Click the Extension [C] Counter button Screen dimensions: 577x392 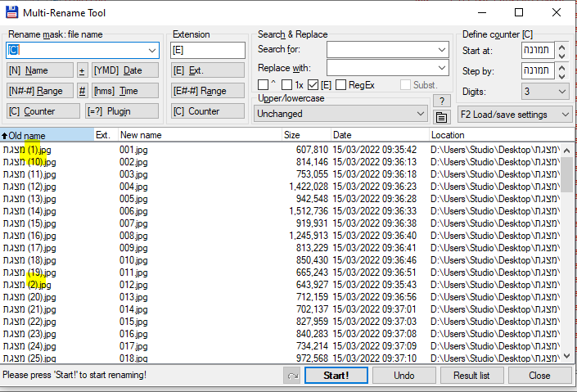click(208, 111)
